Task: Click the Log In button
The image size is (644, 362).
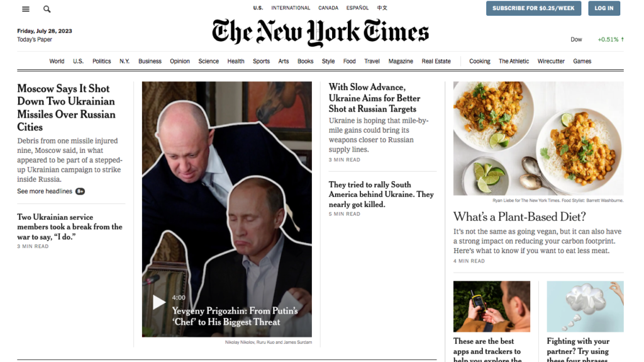Action: click(x=604, y=8)
